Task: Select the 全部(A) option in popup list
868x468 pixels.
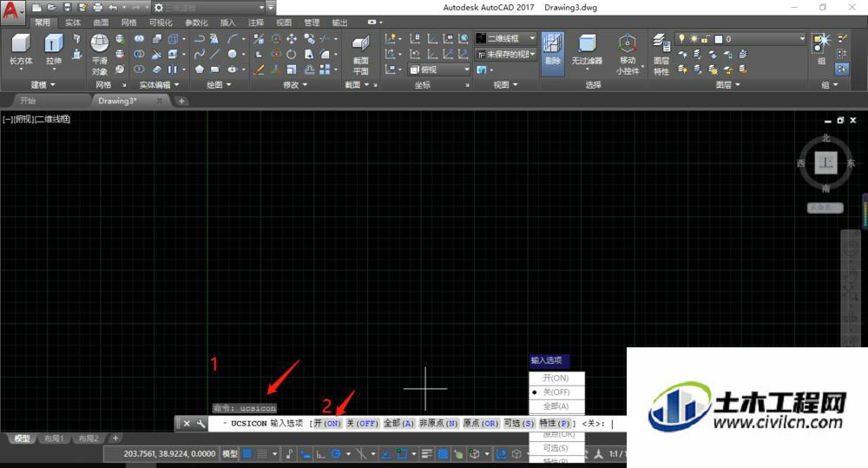Action: [556, 406]
